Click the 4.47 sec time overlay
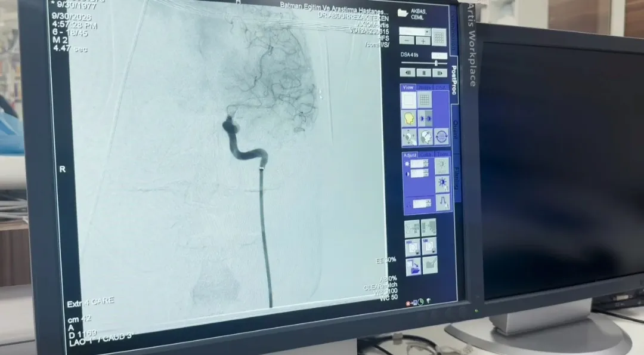Image resolution: width=644 pixels, height=355 pixels. click(70, 48)
